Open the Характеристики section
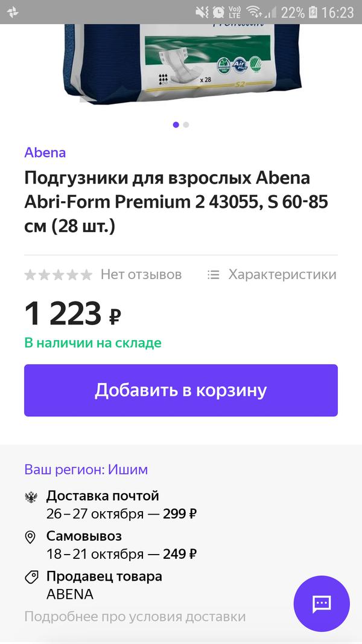This screenshot has height=644, width=362. tap(282, 275)
